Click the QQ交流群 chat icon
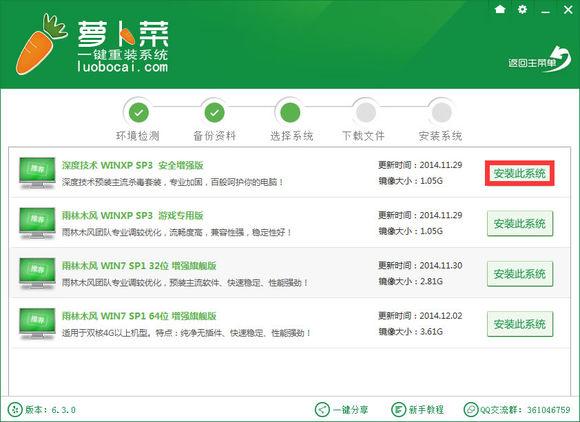The height and width of the screenshot is (422, 580). (x=471, y=409)
